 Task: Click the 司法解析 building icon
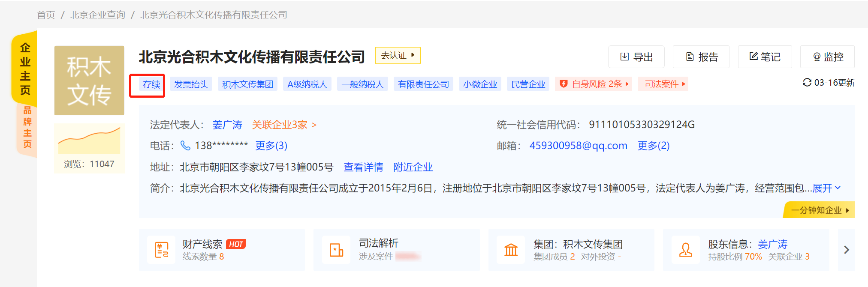pos(336,250)
